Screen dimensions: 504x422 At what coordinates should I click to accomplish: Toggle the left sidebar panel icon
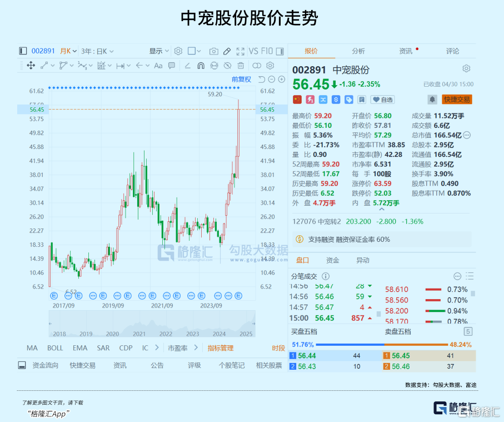23,51
